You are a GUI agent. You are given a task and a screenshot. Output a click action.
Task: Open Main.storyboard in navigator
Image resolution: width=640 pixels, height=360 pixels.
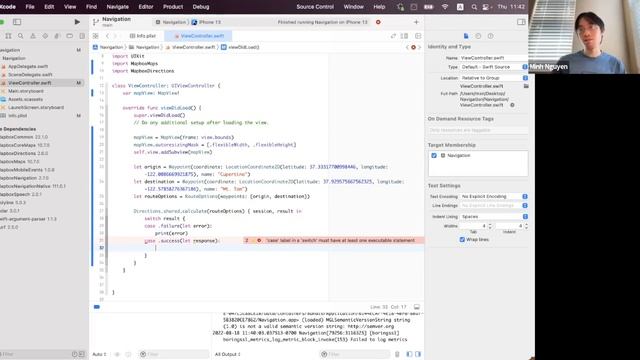click(26, 91)
